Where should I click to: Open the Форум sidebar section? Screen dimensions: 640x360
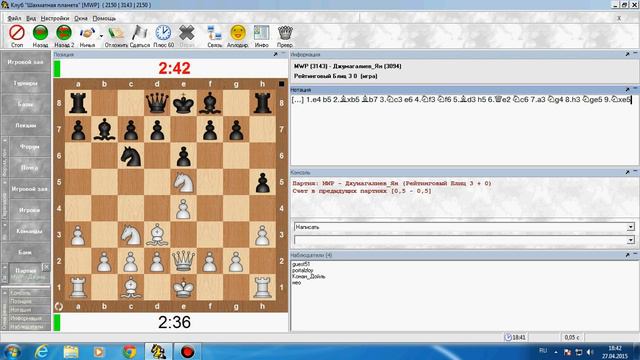[x=29, y=147]
